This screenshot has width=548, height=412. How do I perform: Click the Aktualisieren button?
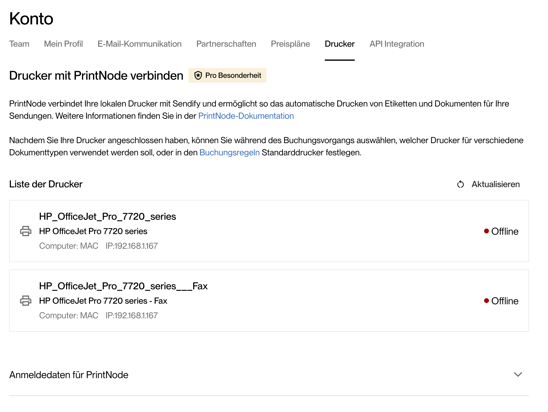[x=488, y=184]
